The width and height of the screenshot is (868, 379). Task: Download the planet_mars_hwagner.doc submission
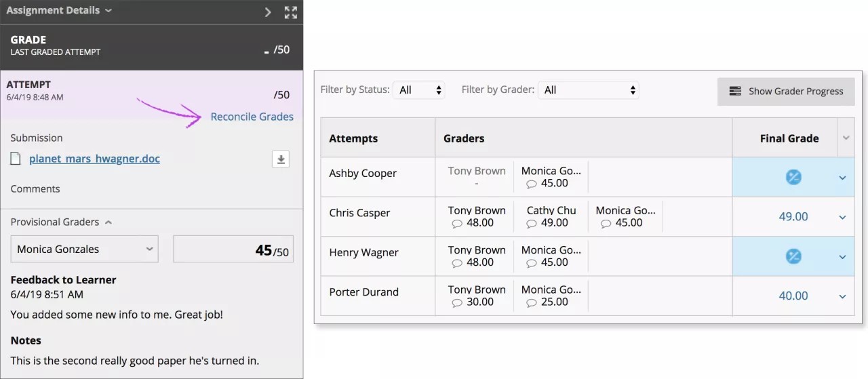tap(281, 159)
